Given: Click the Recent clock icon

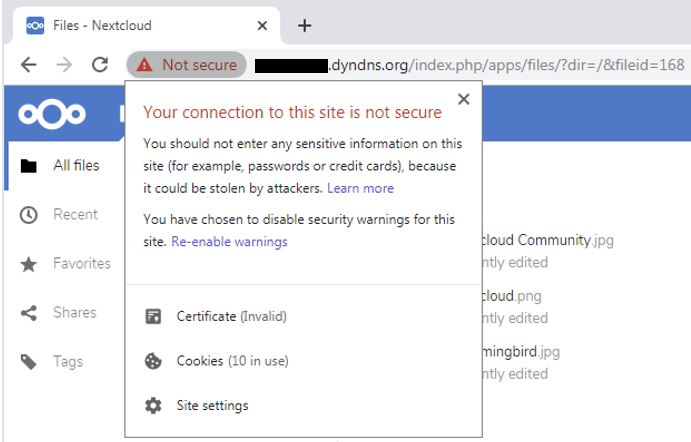Looking at the screenshot, I should point(29,215).
